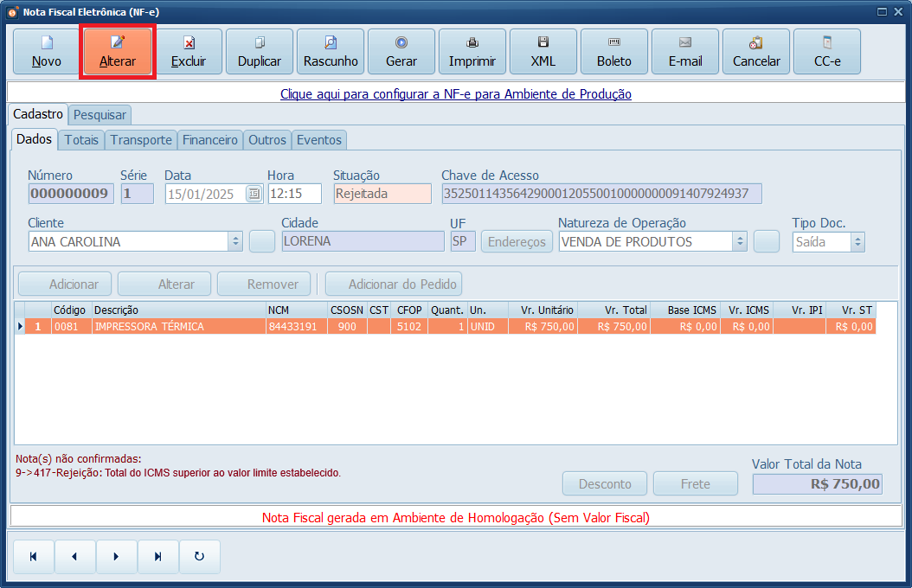Open the Transporte tab
The width and height of the screenshot is (912, 588).
click(140, 139)
